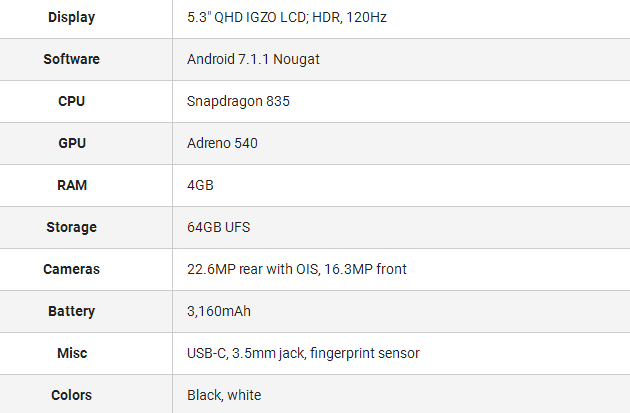This screenshot has width=630, height=413.
Task: Click the Display row label
Action: click(x=71, y=17)
